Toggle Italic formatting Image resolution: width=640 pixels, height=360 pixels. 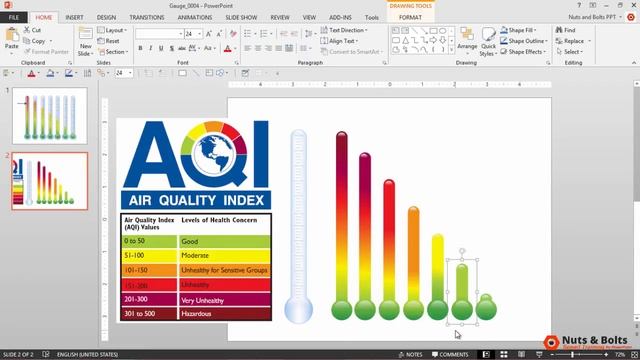click(x=151, y=49)
